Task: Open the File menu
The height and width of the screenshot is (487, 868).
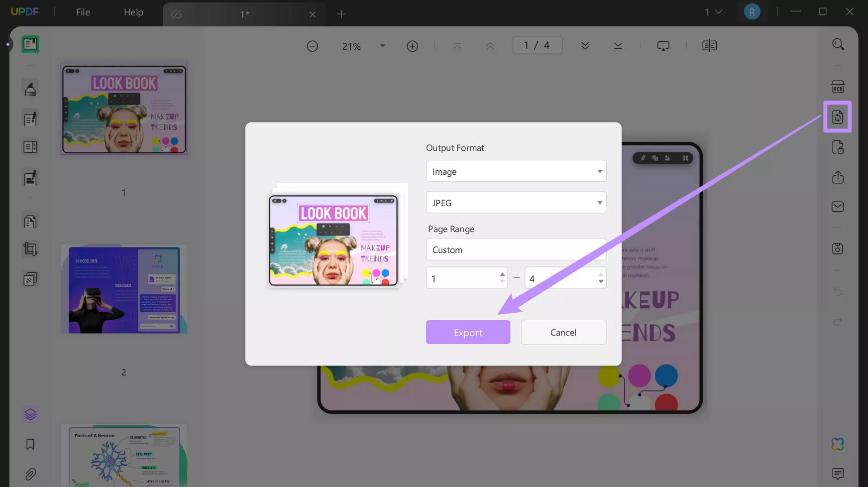Action: (x=83, y=12)
